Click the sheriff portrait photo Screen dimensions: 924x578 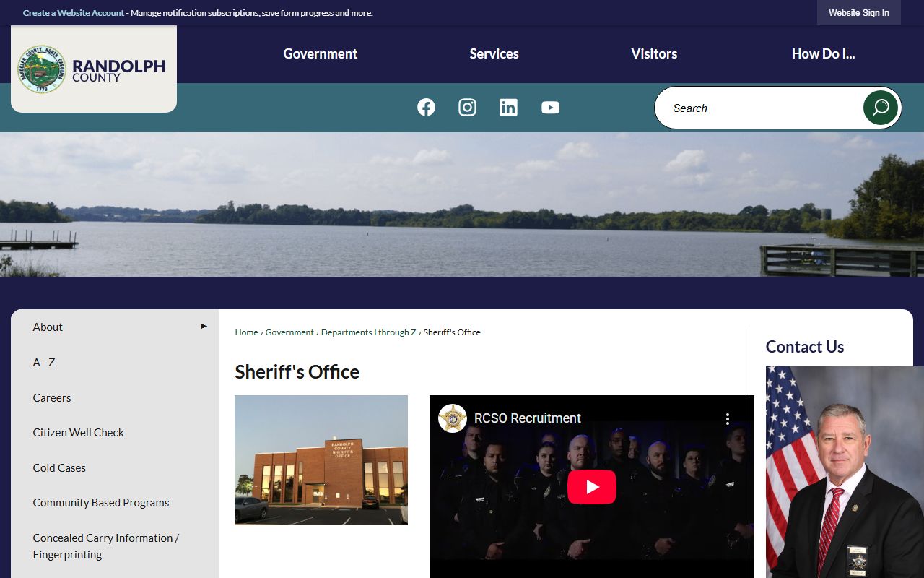click(845, 472)
